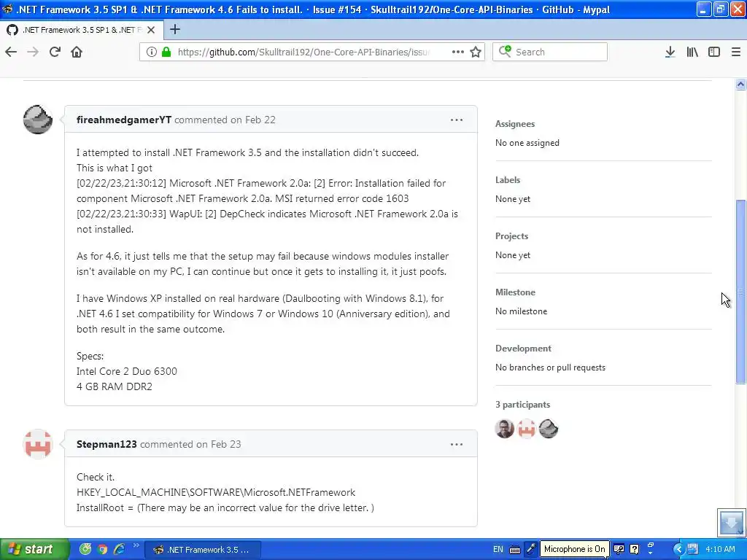Click the 'No one assigned' text
747x560 pixels.
point(527,143)
